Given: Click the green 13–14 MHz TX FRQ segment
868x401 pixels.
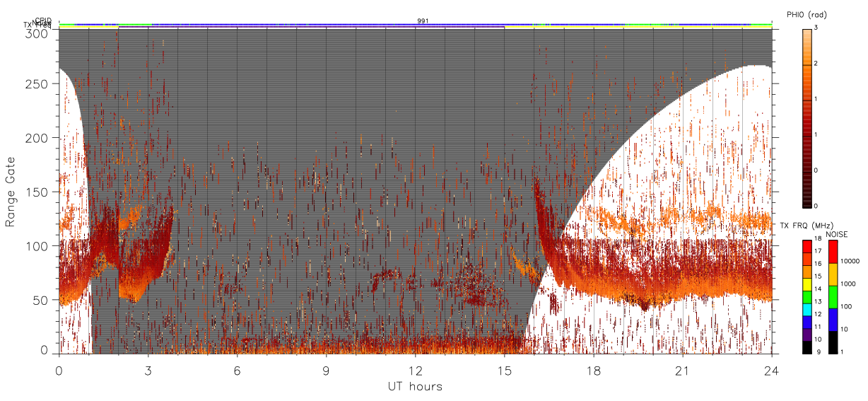Looking at the screenshot, I should click(807, 296).
